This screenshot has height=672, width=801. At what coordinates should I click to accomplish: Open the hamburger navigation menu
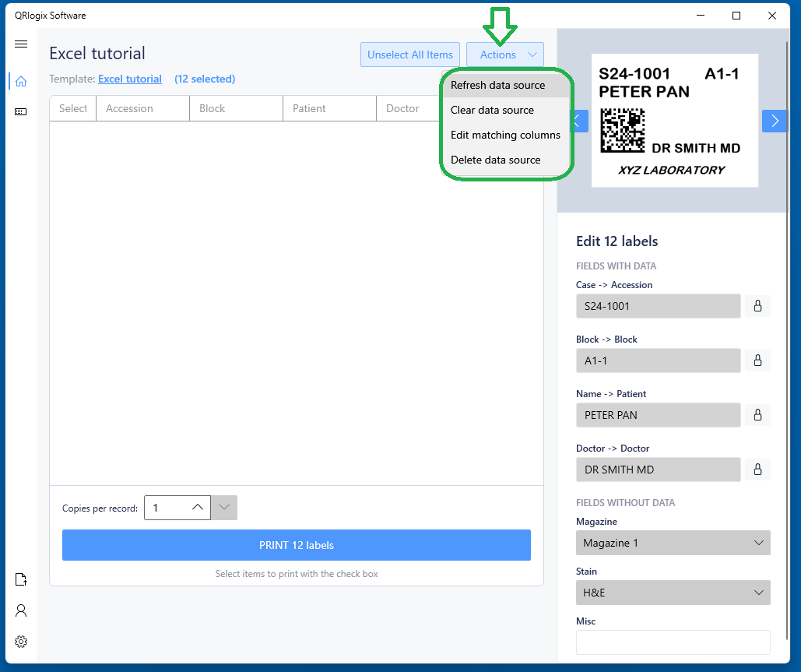pos(21,44)
